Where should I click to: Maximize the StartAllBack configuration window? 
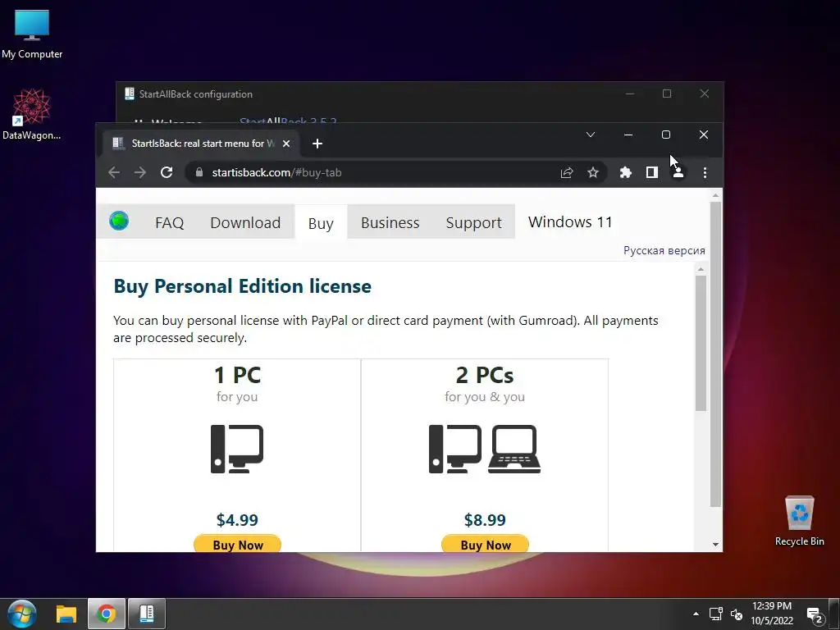click(666, 94)
